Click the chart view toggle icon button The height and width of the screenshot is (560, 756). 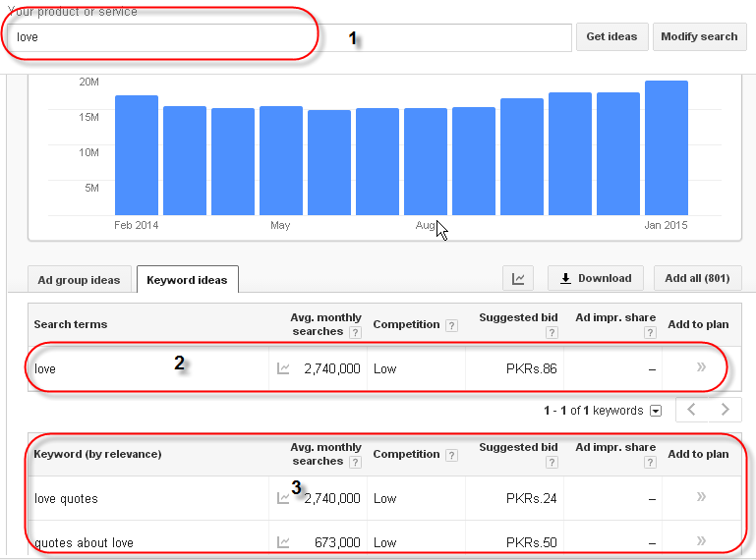tap(518, 278)
